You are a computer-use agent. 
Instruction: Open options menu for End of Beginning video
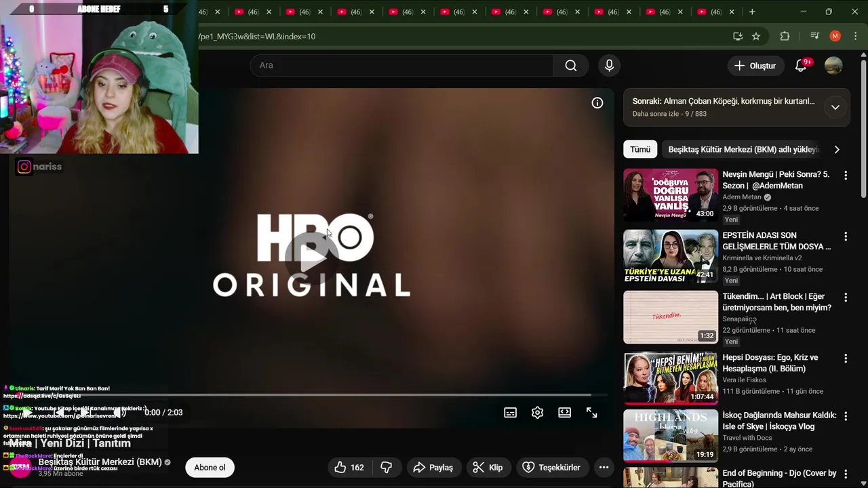click(846, 474)
